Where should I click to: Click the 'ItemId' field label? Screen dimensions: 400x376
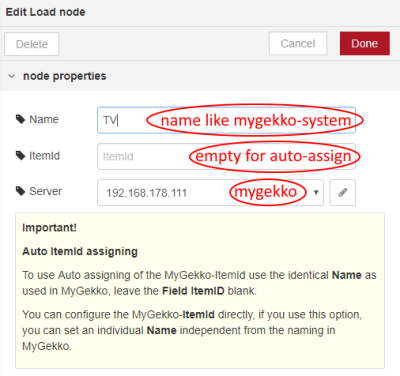click(x=44, y=156)
